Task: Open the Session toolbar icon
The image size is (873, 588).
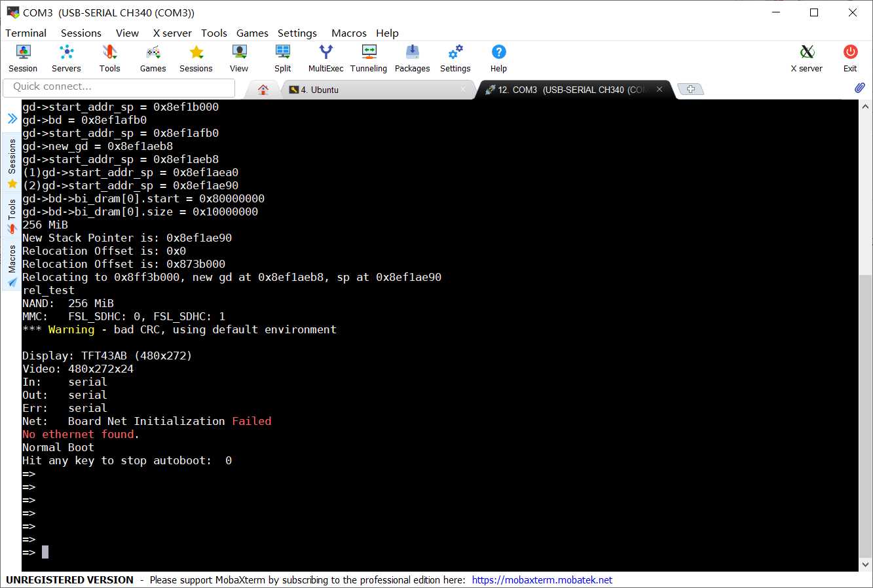Action: click(23, 58)
